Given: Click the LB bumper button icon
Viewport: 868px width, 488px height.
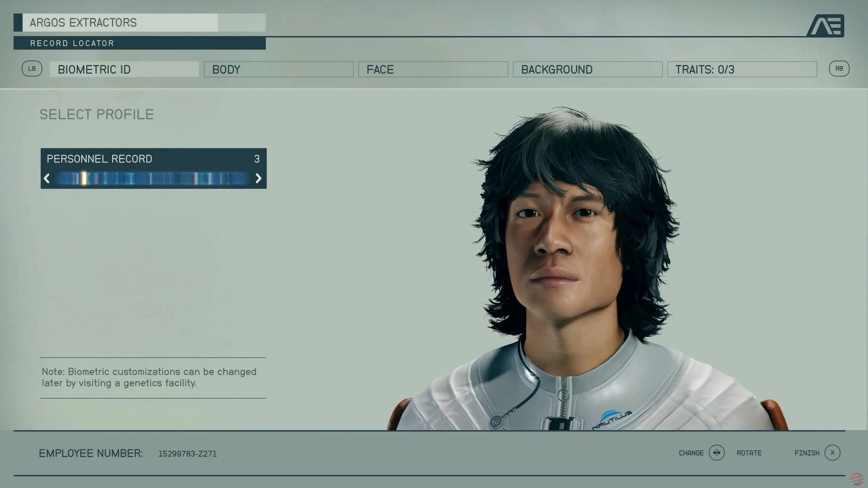Looking at the screenshot, I should point(32,69).
